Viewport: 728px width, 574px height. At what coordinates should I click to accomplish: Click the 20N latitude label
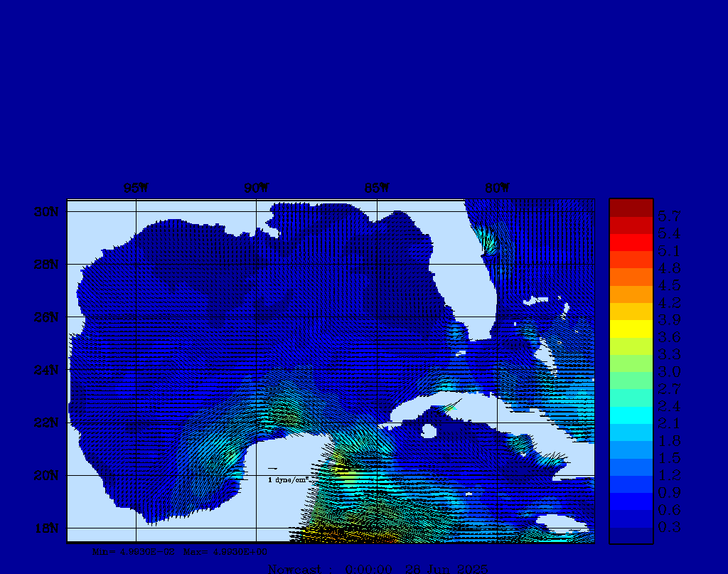pos(45,475)
